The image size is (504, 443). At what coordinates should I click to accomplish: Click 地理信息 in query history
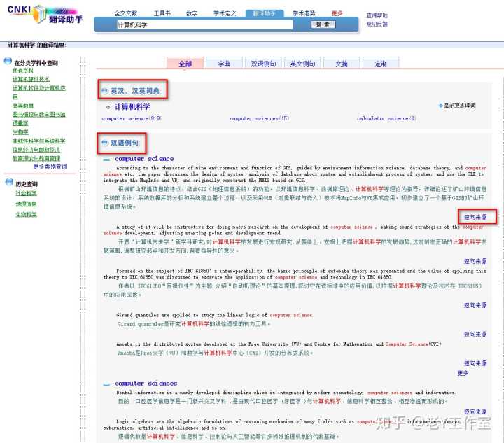point(26,204)
